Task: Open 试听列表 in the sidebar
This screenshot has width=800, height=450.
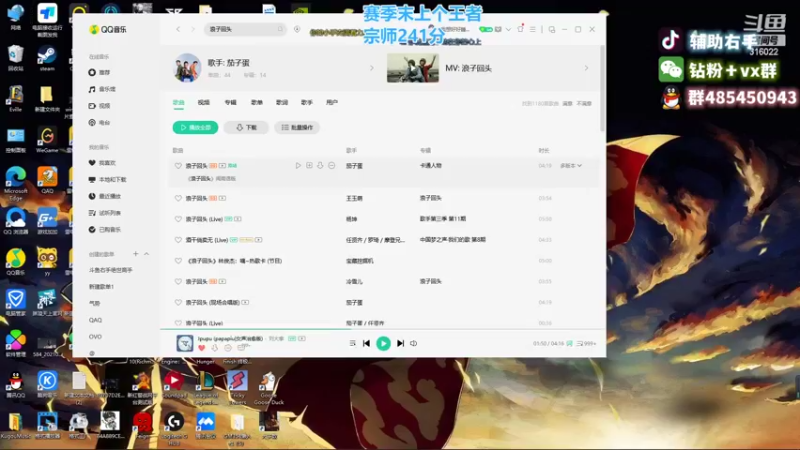Action: coord(105,213)
